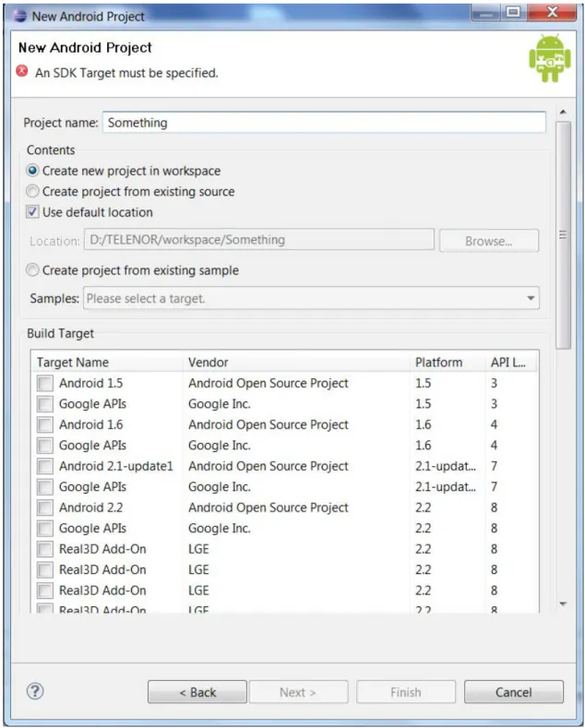Click the Vendor column header
This screenshot has height=728, width=585.
pos(297,362)
